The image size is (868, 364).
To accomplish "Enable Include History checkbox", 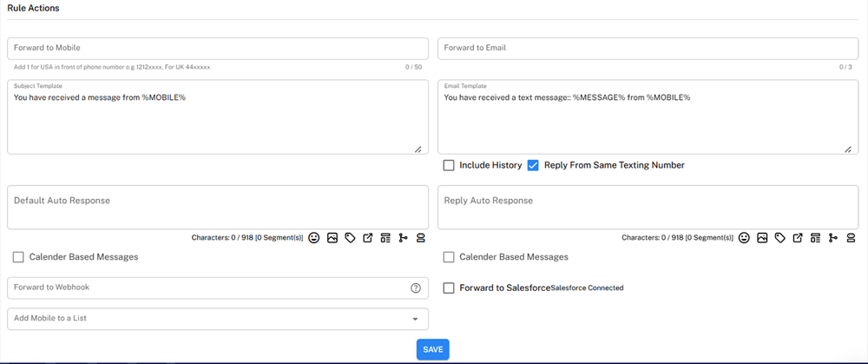I will point(449,165).
